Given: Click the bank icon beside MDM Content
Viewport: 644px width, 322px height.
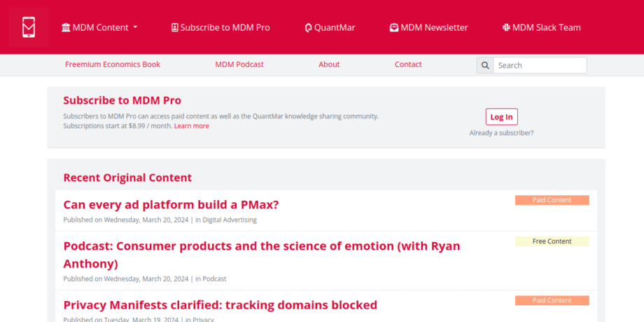Looking at the screenshot, I should pyautogui.click(x=66, y=28).
